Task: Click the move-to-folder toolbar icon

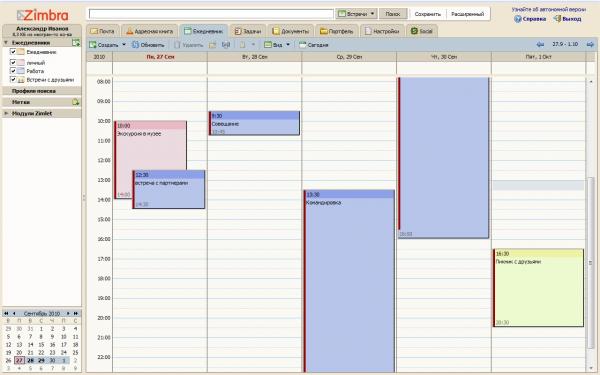Action: click(x=212, y=45)
